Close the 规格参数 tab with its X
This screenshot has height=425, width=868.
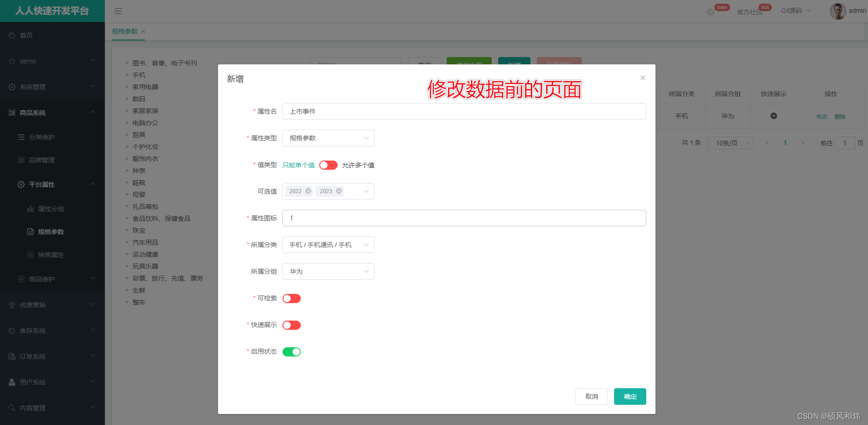click(x=144, y=31)
